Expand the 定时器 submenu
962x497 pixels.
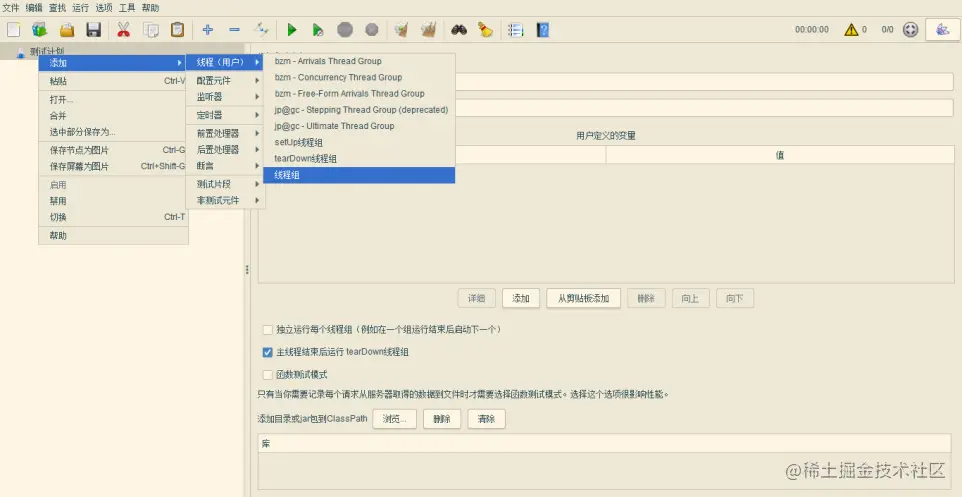coord(225,115)
